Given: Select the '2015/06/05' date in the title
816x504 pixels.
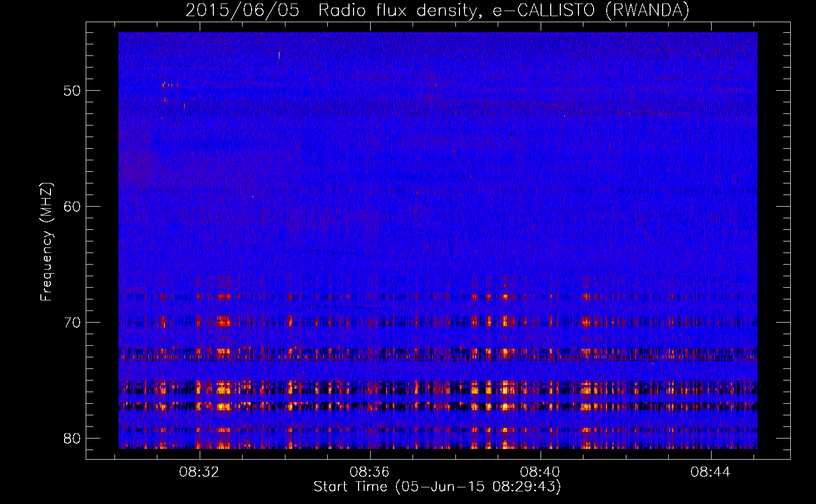Looking at the screenshot, I should point(243,11).
